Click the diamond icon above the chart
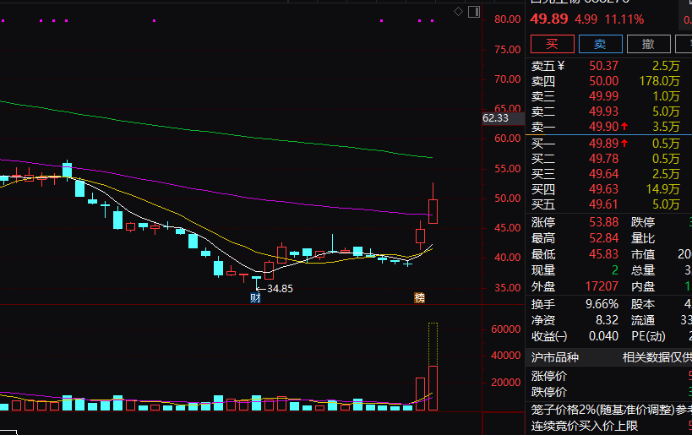Image resolution: width=693 pixels, height=436 pixels. click(x=457, y=11)
